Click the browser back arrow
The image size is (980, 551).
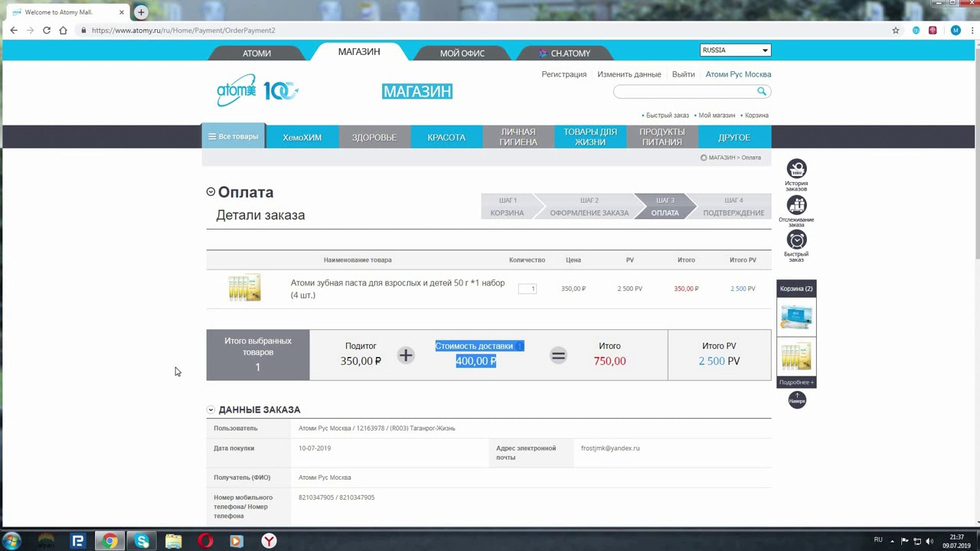click(x=14, y=31)
